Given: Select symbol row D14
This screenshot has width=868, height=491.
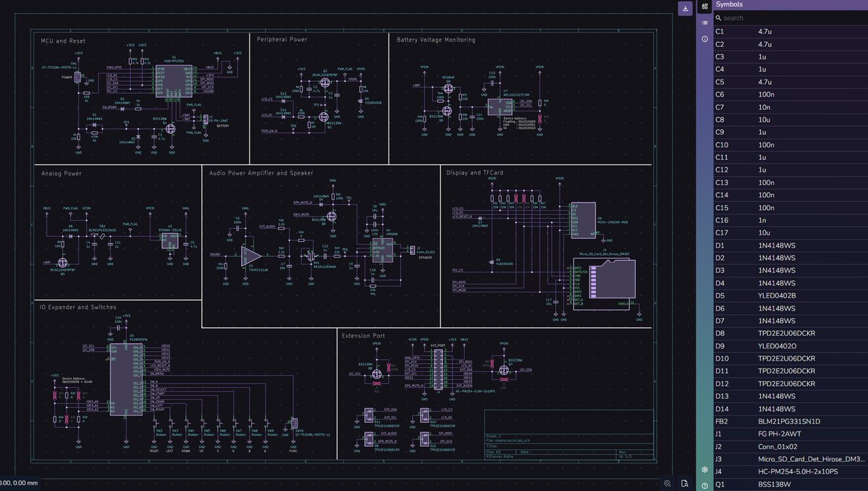Looking at the screenshot, I should (x=791, y=408).
